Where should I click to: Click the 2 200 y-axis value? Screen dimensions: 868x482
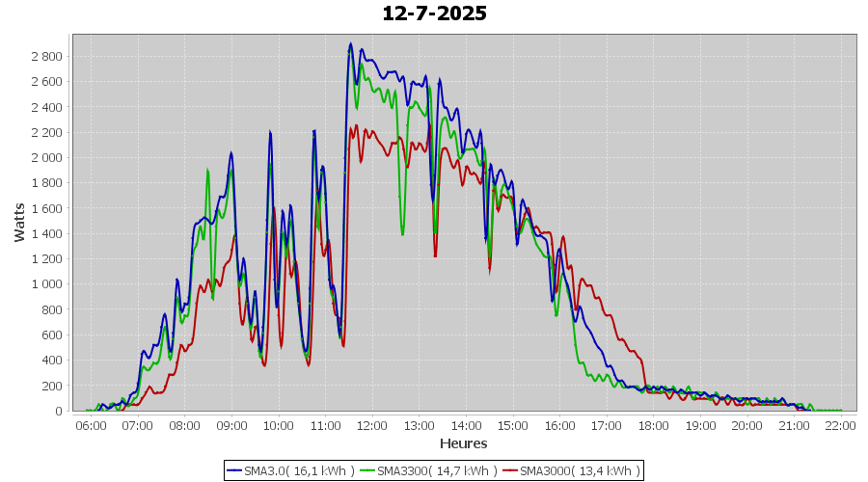(x=47, y=132)
